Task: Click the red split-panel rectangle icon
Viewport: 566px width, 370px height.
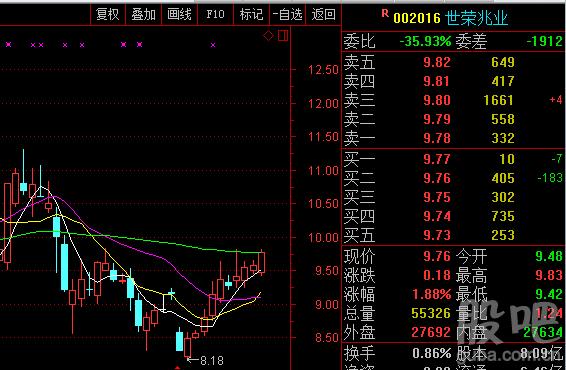Action: (x=283, y=35)
